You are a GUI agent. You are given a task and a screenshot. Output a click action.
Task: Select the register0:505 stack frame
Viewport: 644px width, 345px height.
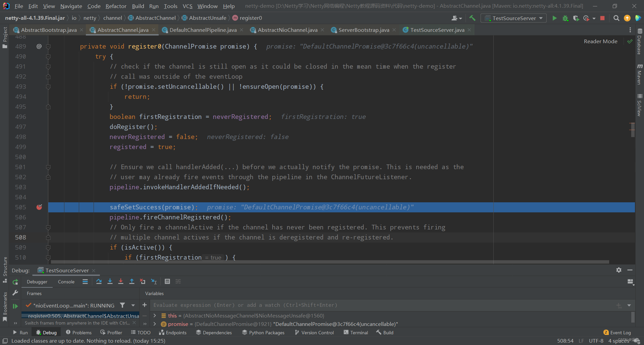[x=80, y=316]
